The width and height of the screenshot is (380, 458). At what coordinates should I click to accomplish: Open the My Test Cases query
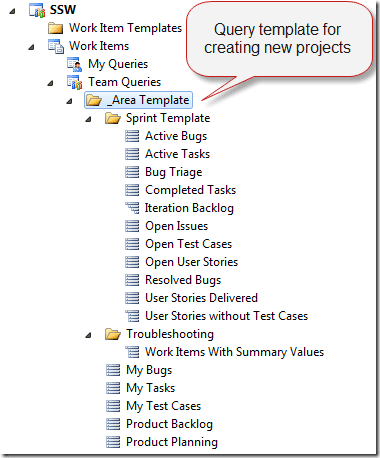(x=163, y=406)
